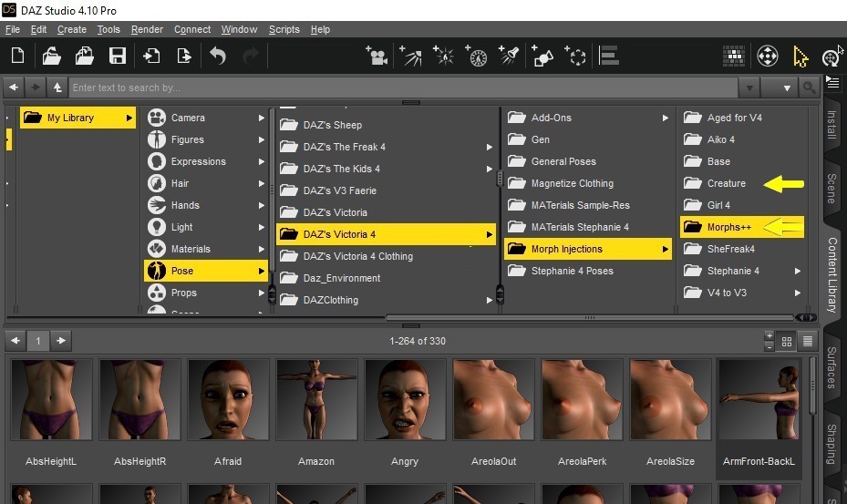Activate the yellow node selection arrow tool

pyautogui.click(x=800, y=57)
